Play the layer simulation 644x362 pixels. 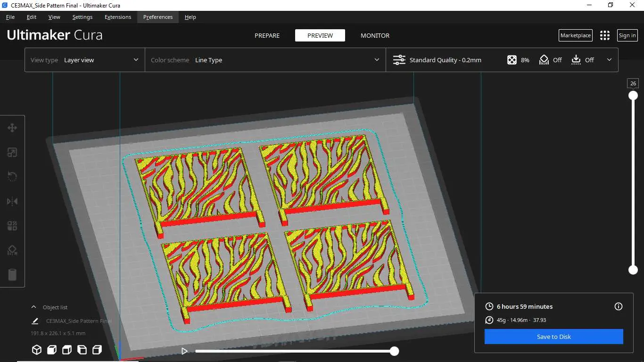[185, 351]
